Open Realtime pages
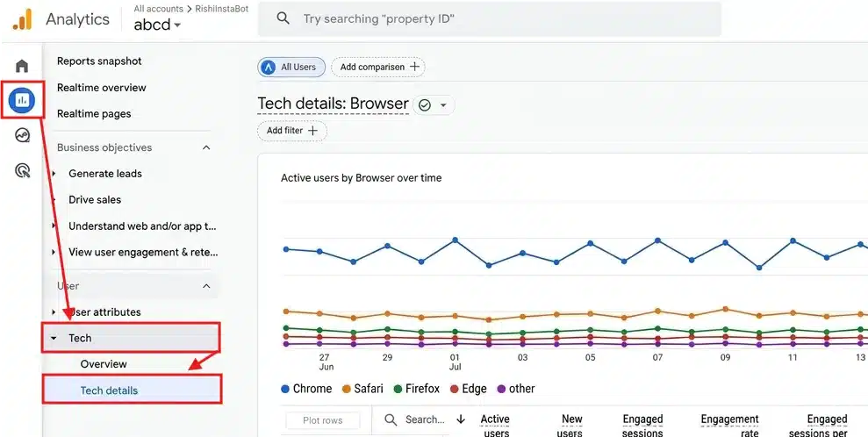This screenshot has height=437, width=868. point(94,114)
